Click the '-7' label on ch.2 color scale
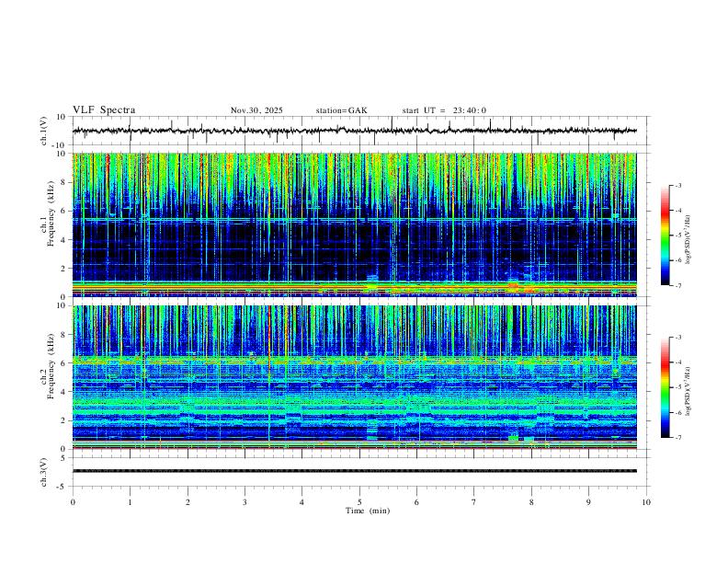The image size is (728, 563). [677, 438]
